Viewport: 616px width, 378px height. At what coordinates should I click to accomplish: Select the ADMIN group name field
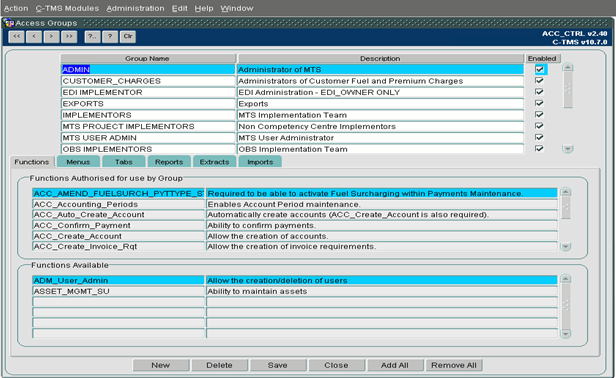(148, 70)
